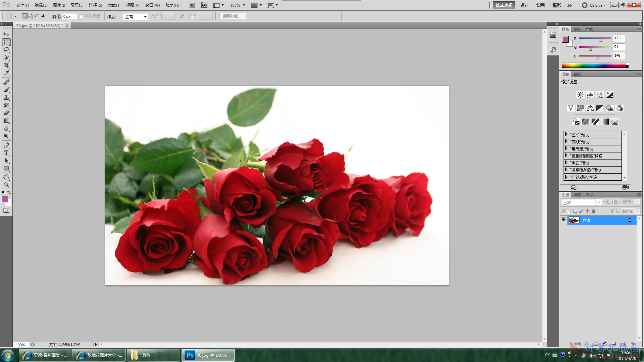644x362 pixels.
Task: Switch to the 路径 tab
Action: [x=589, y=195]
